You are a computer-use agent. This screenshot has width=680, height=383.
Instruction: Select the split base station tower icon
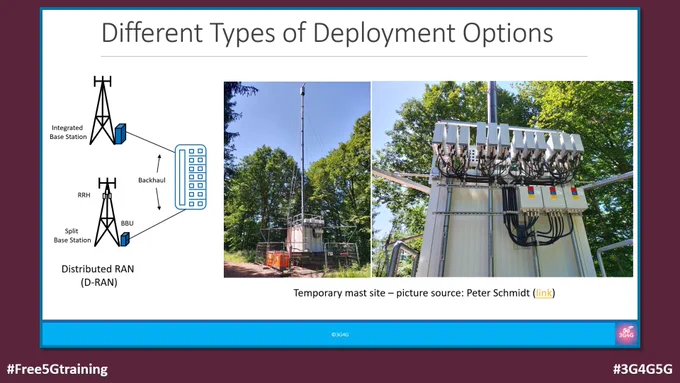pyautogui.click(x=107, y=212)
